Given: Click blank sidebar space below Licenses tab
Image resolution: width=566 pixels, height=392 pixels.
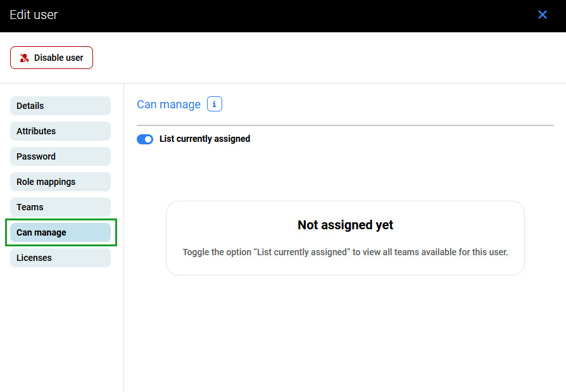Looking at the screenshot, I should (x=60, y=329).
